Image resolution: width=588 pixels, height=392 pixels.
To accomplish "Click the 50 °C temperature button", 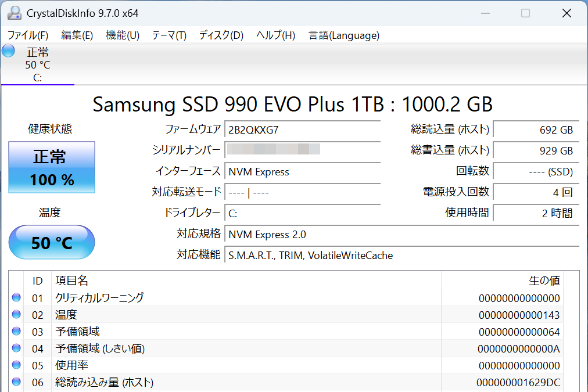I will pos(52,242).
